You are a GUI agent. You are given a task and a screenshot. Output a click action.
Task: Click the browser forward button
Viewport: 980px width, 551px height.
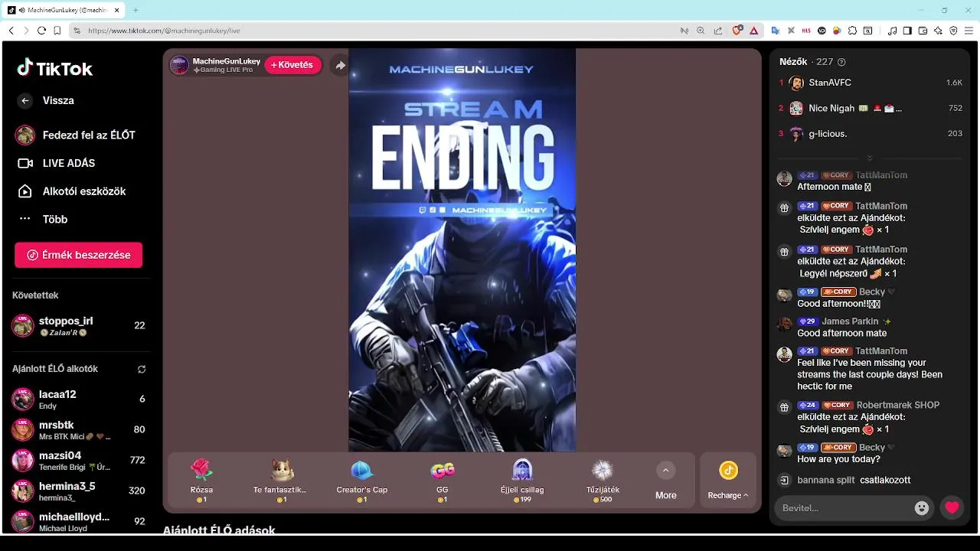click(x=26, y=31)
